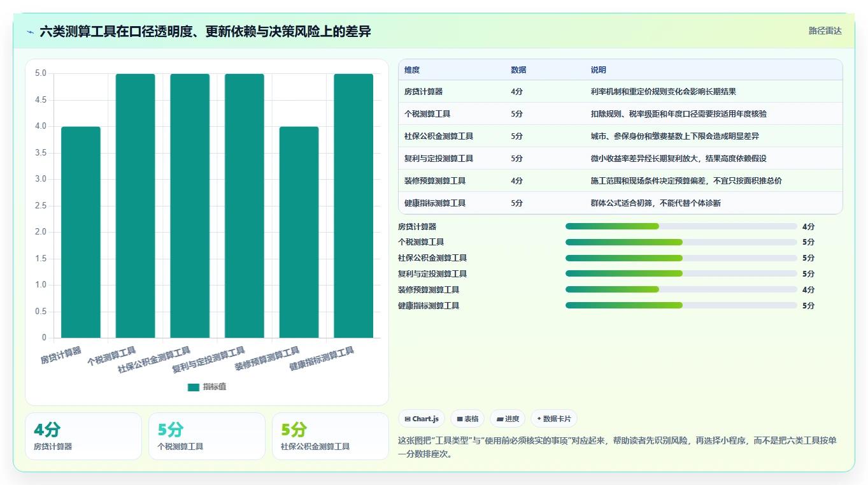Select the 数据卡片 chip
868x485 pixels.
pyautogui.click(x=554, y=419)
